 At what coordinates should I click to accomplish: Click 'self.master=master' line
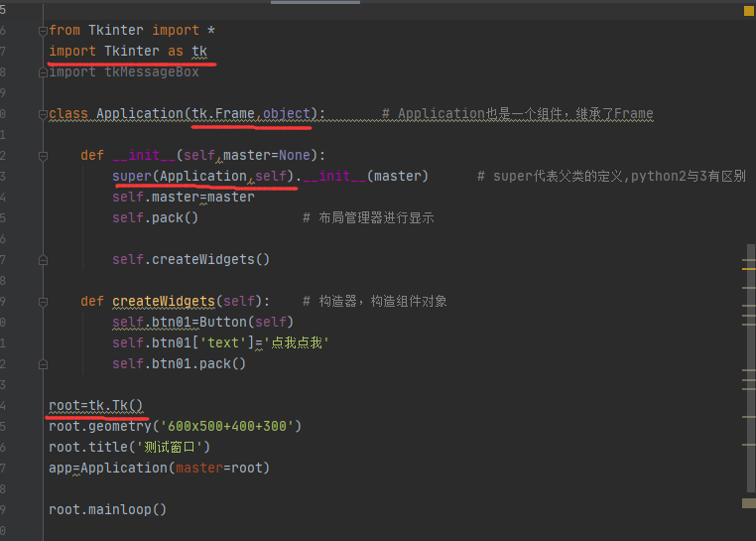(x=184, y=197)
